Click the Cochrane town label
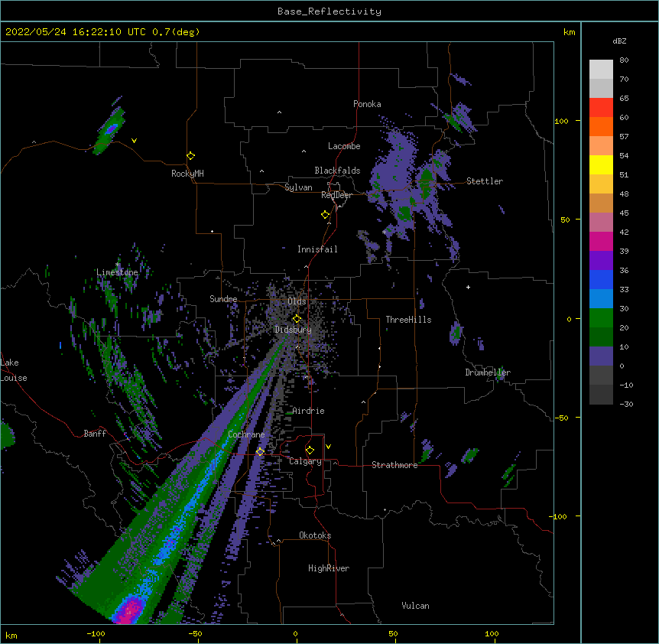Image resolution: width=659 pixels, height=644 pixels. click(x=246, y=434)
